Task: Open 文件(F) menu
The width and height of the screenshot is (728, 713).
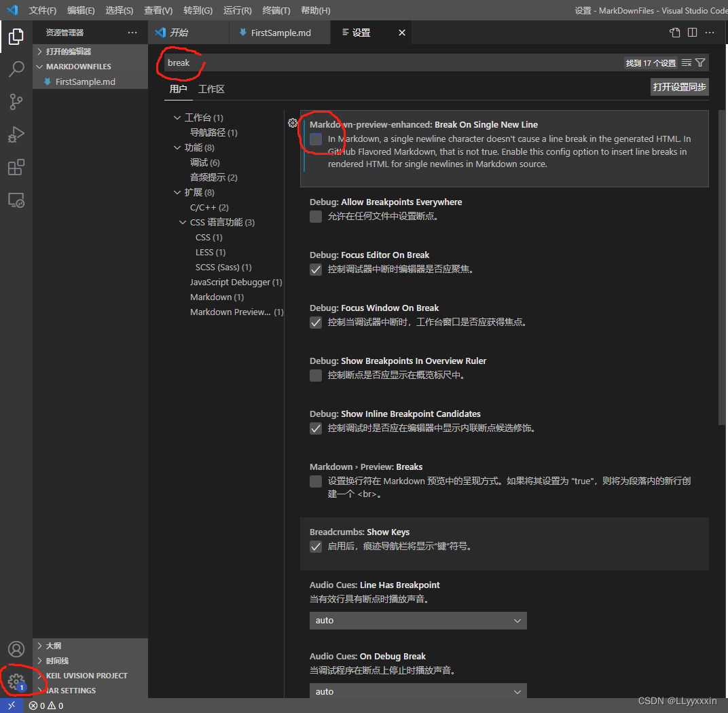Action: coord(42,10)
